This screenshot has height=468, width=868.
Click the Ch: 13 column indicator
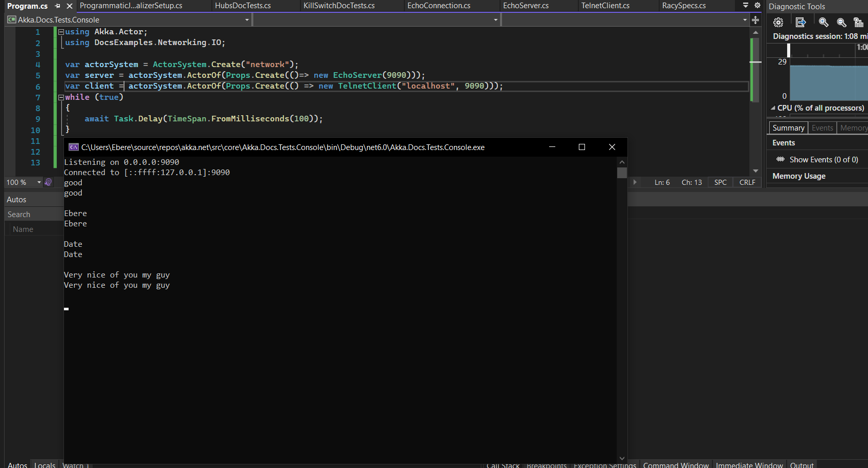(x=691, y=182)
